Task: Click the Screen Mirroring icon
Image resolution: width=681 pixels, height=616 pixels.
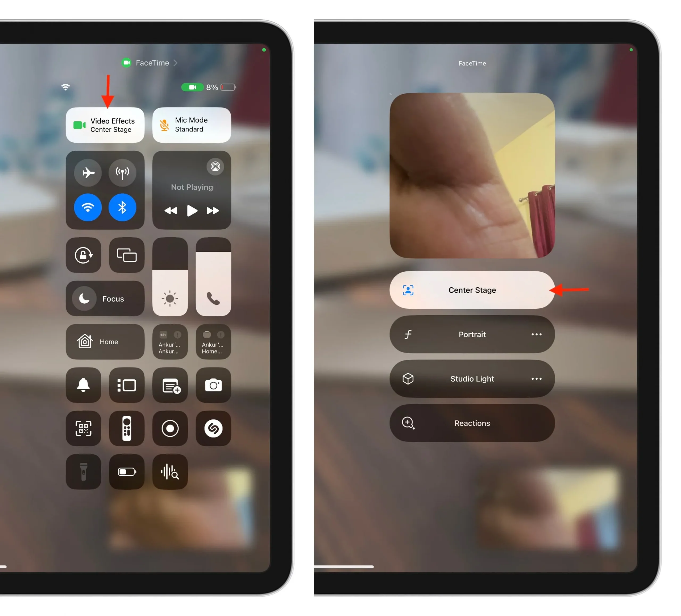Action: 127,255
